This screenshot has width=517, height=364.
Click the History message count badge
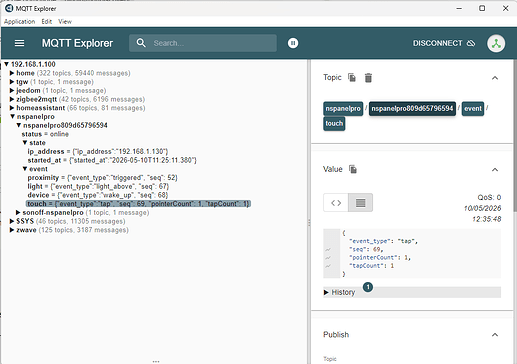point(368,287)
